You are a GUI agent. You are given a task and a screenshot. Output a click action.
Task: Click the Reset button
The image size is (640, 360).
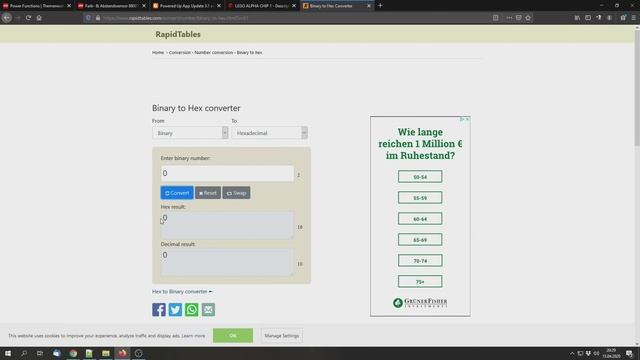[208, 193]
